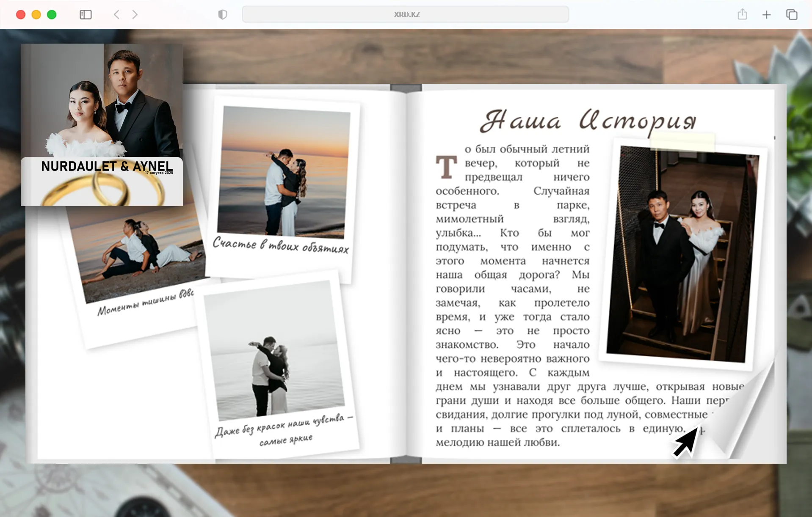Go back with the left chevron
The image size is (812, 517).
pos(116,14)
